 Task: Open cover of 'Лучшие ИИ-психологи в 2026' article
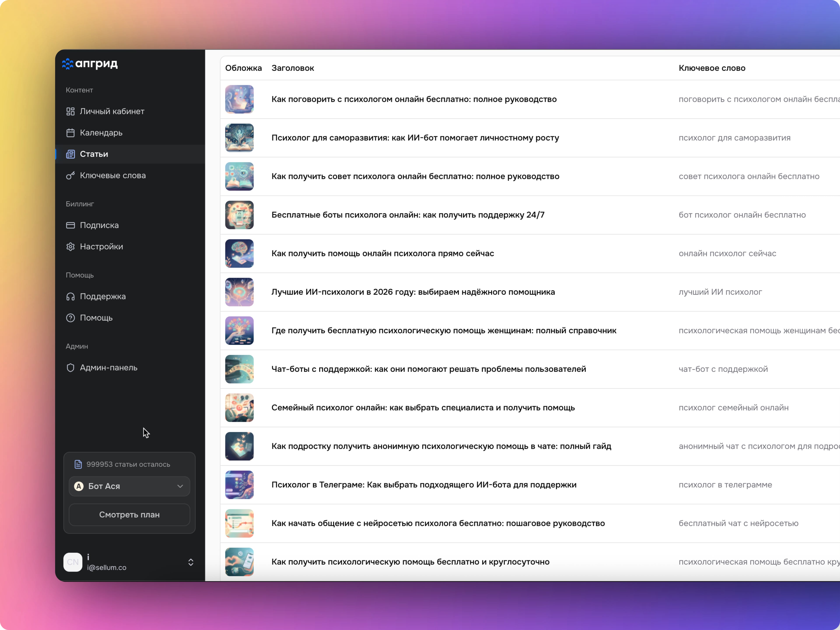(239, 292)
